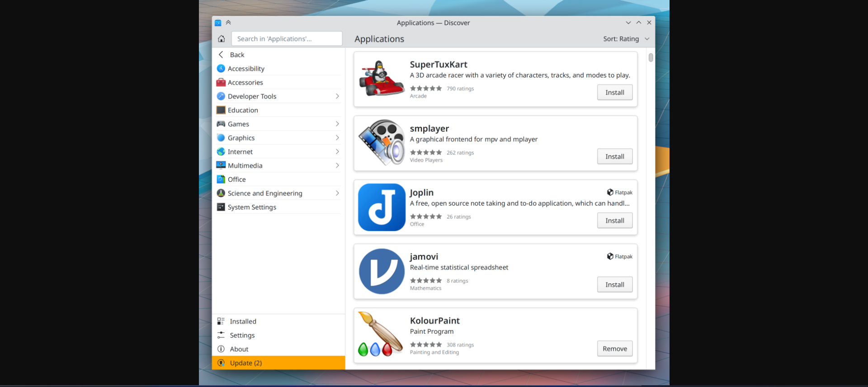Click the About info icon
868x387 pixels.
tap(221, 349)
